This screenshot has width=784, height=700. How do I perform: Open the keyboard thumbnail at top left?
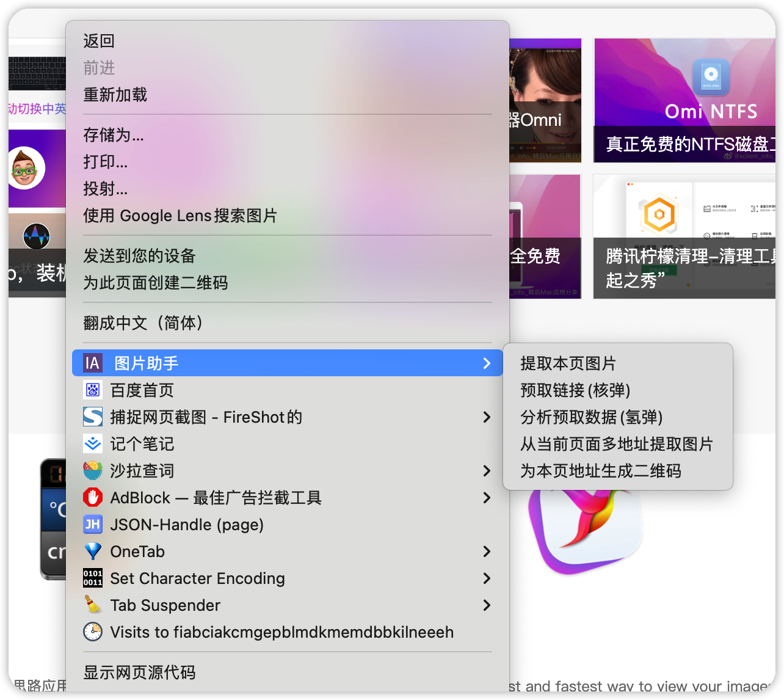click(x=37, y=73)
